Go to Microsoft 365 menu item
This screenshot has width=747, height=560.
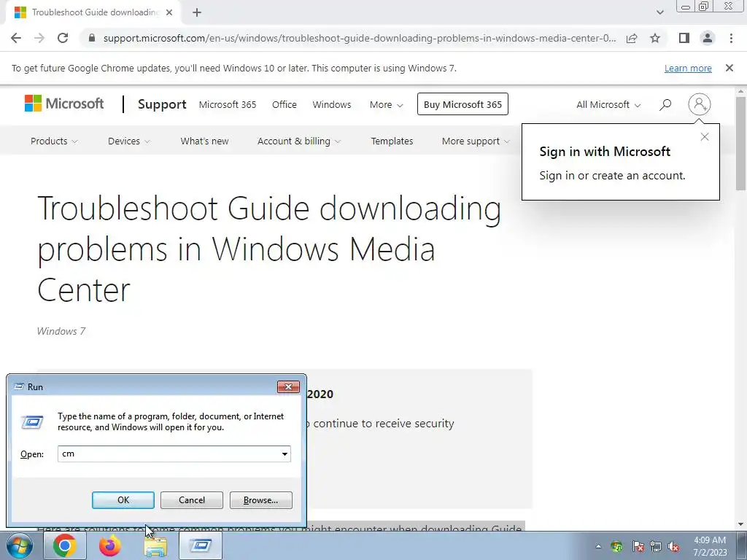click(x=228, y=105)
